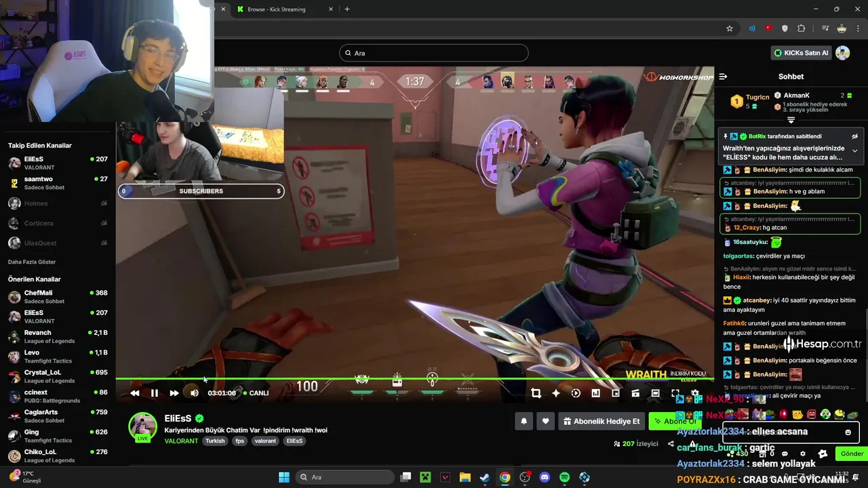This screenshot has height=488, width=868.
Task: Open browser media controls icon
Action: [825, 28]
